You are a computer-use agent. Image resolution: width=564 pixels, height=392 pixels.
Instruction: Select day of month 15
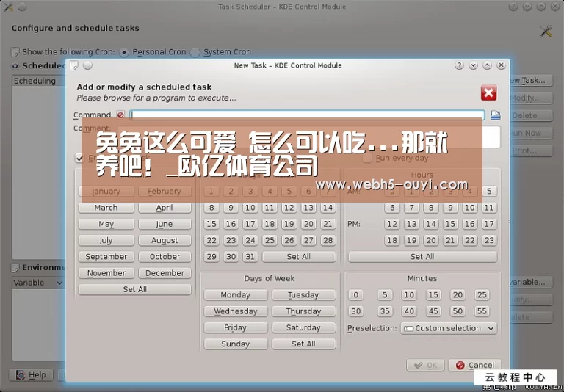click(x=211, y=224)
